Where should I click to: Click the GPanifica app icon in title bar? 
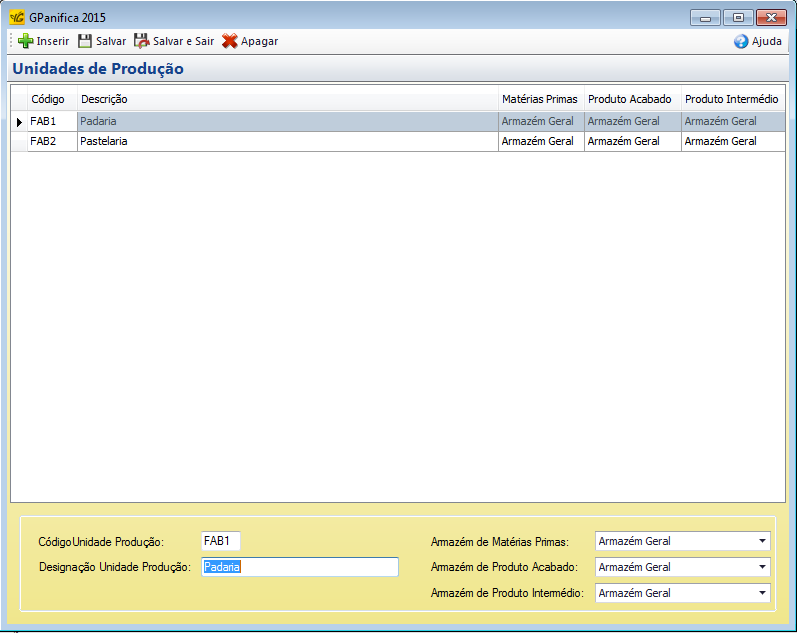tap(17, 17)
